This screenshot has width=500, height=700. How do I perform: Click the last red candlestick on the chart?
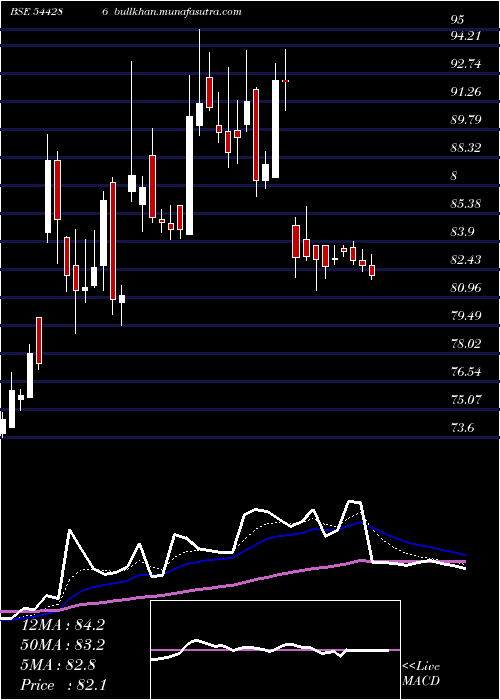pyautogui.click(x=372, y=270)
